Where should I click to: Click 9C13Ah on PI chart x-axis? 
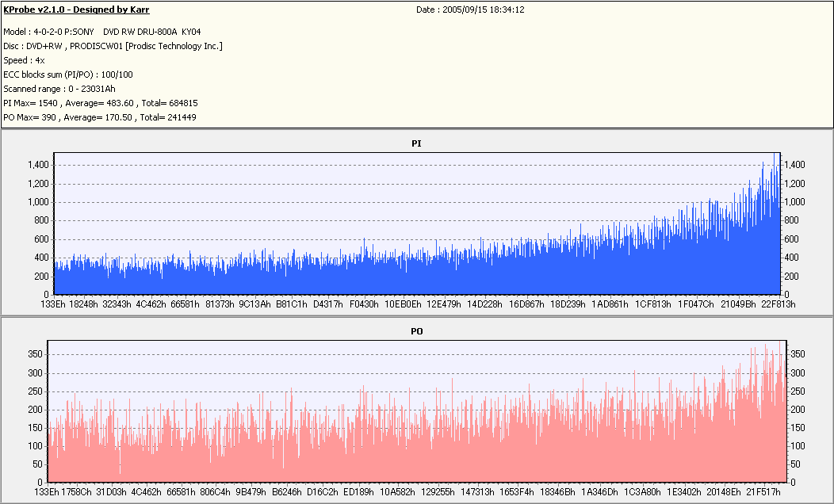[254, 304]
